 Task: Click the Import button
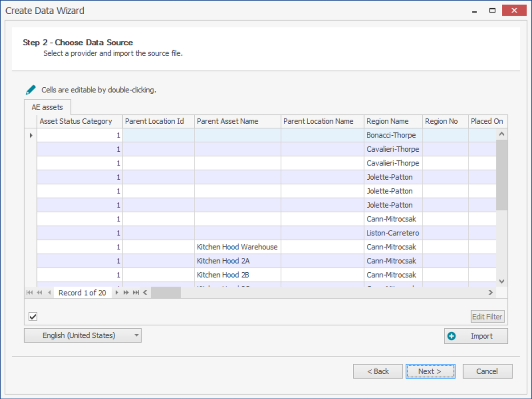[x=476, y=336]
